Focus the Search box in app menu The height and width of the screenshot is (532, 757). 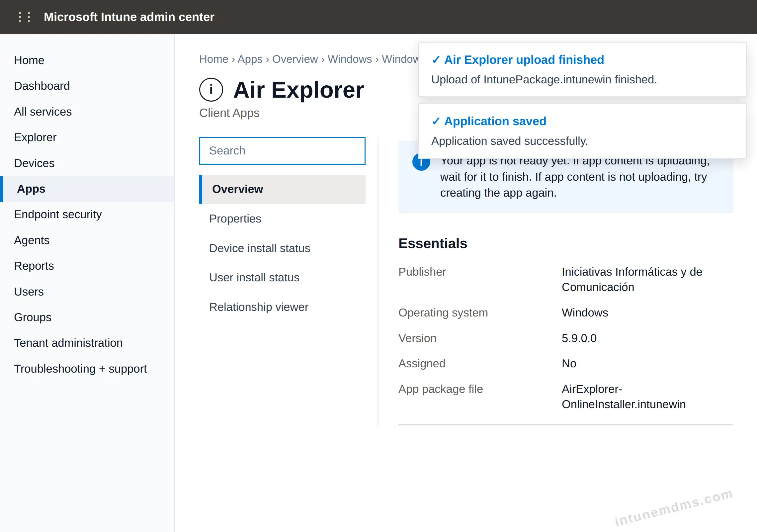click(282, 151)
